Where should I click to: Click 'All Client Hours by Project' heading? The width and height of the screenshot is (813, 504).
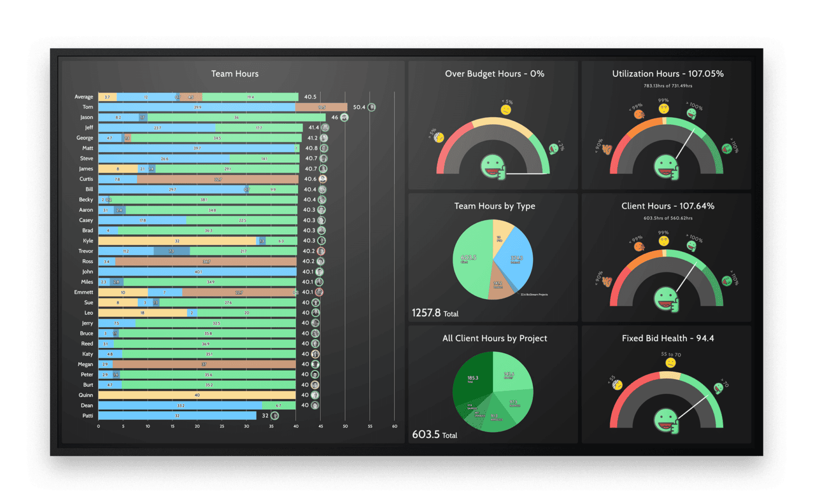click(495, 338)
